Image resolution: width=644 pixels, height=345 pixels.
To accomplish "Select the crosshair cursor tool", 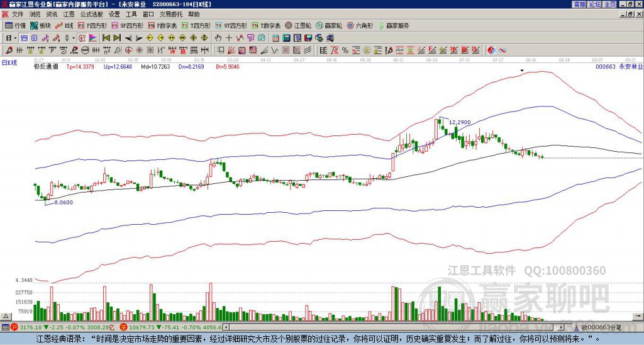I will click(229, 38).
